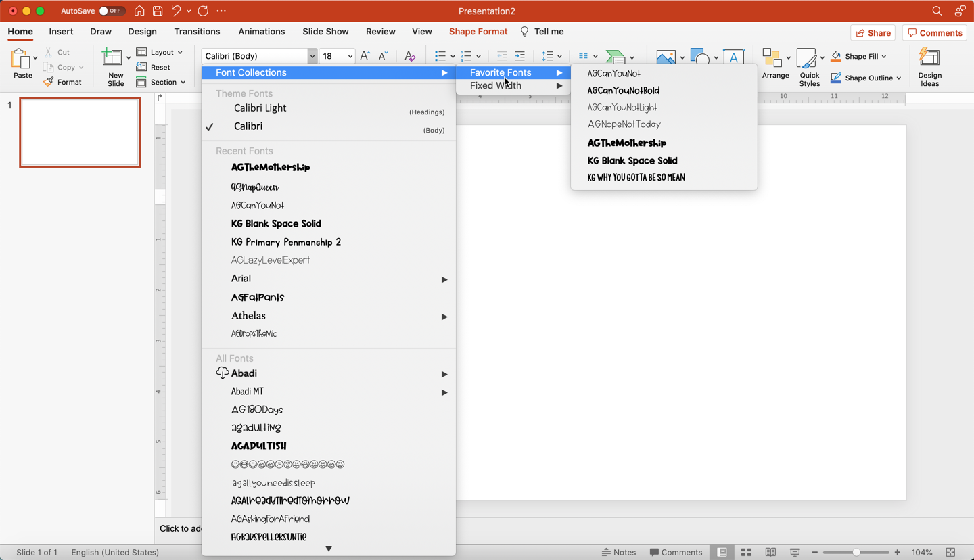Click the Home icon in title bar
Viewport: 974px width, 560px height.
pyautogui.click(x=139, y=11)
